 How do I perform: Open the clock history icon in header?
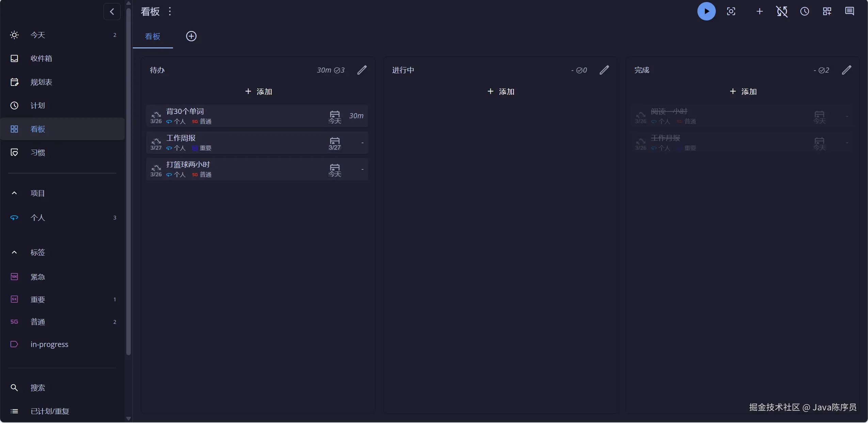[804, 12]
